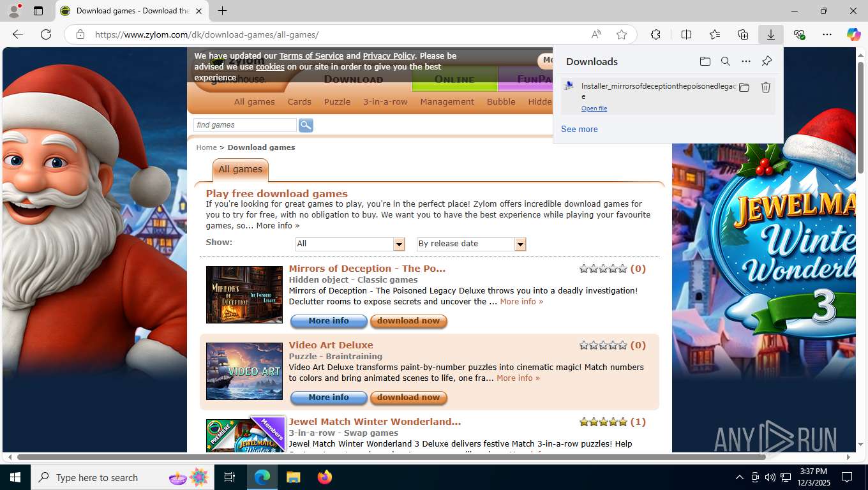
Task: Show hidden system tray icons
Action: 739,477
